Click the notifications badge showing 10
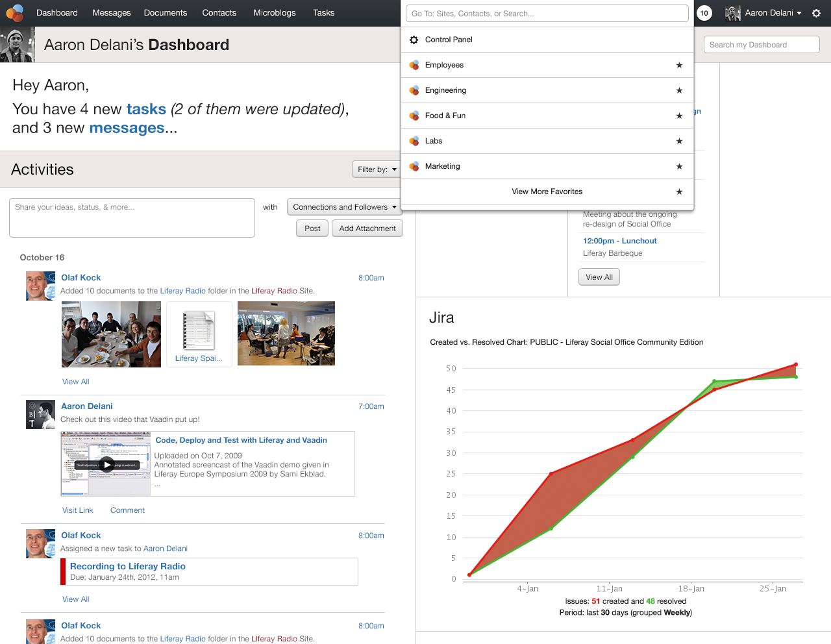The height and width of the screenshot is (644, 831). (704, 12)
